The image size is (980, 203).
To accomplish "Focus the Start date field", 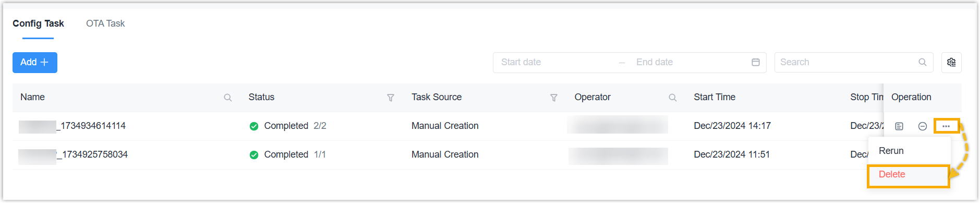I will tap(555, 62).
